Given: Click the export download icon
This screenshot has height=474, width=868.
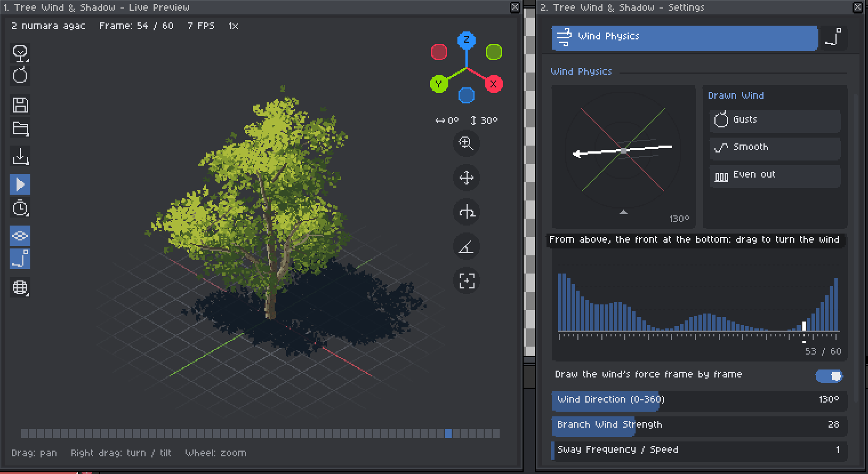Looking at the screenshot, I should tap(21, 155).
